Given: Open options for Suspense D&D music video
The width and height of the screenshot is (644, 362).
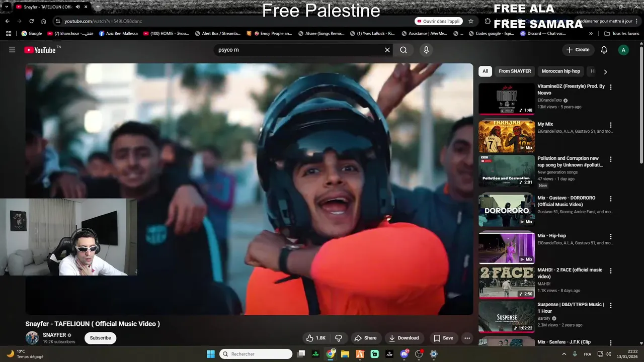Looking at the screenshot, I should [611, 305].
